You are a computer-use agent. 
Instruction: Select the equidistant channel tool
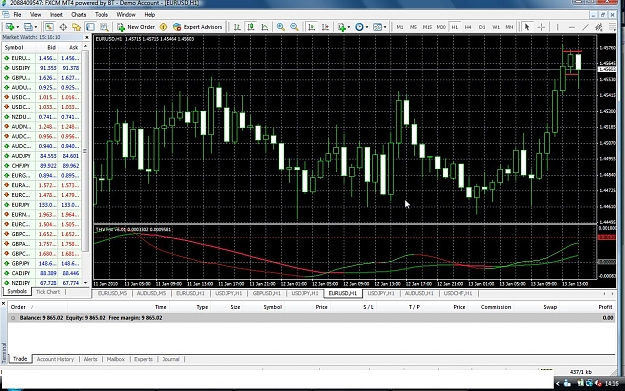pos(599,27)
